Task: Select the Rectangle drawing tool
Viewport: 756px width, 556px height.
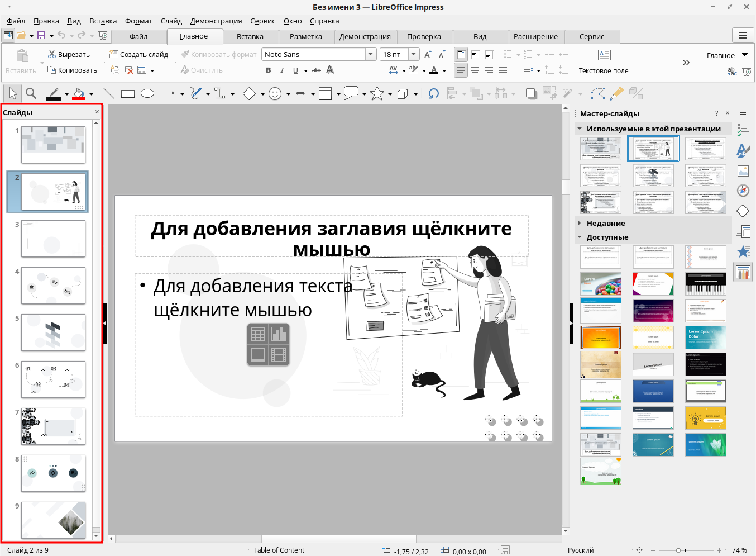Action: (x=128, y=94)
